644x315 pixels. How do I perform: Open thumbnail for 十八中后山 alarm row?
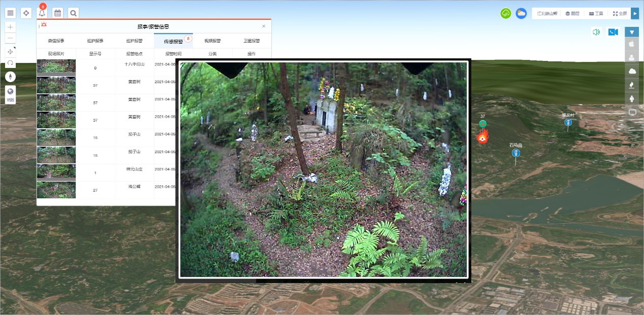(56, 67)
